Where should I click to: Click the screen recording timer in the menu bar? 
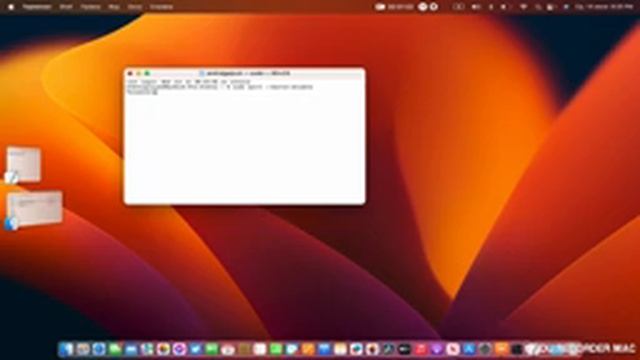click(395, 7)
